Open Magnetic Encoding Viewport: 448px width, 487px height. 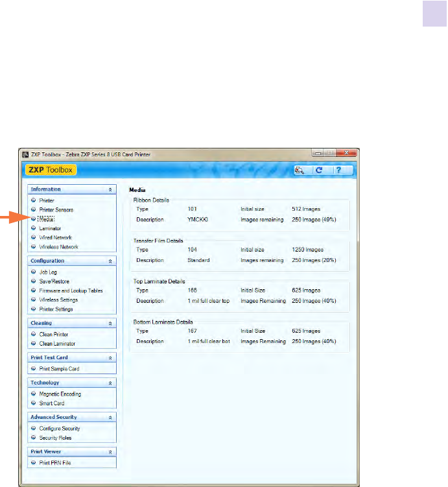pyautogui.click(x=60, y=394)
